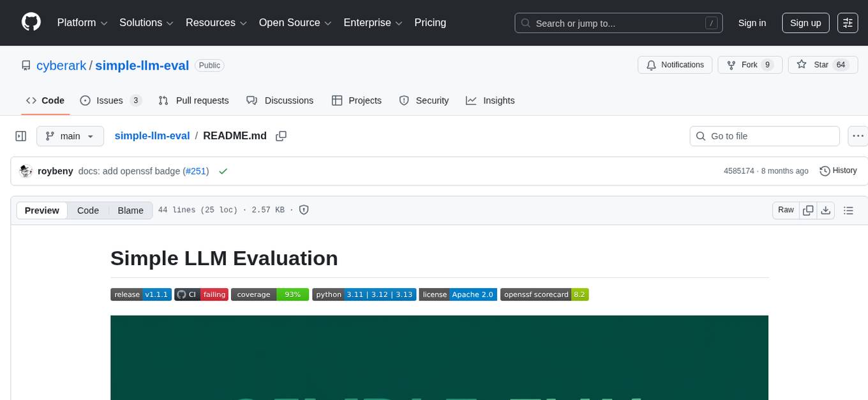Open the GitHub home via the Octocat logo

coord(31,22)
